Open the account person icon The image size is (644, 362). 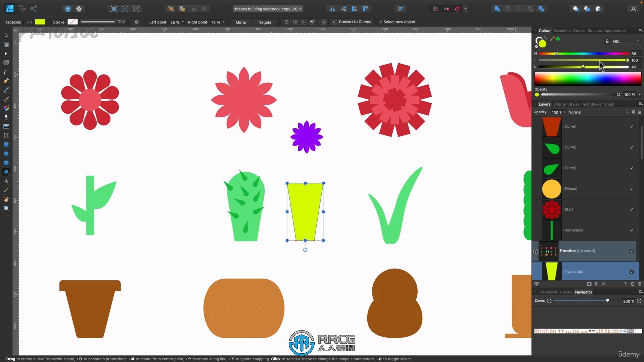[x=633, y=9]
